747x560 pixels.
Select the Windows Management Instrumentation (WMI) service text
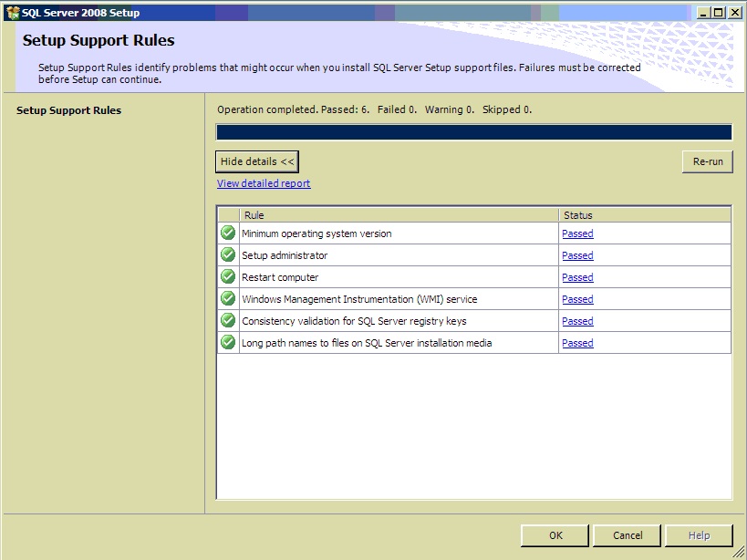[x=359, y=299]
